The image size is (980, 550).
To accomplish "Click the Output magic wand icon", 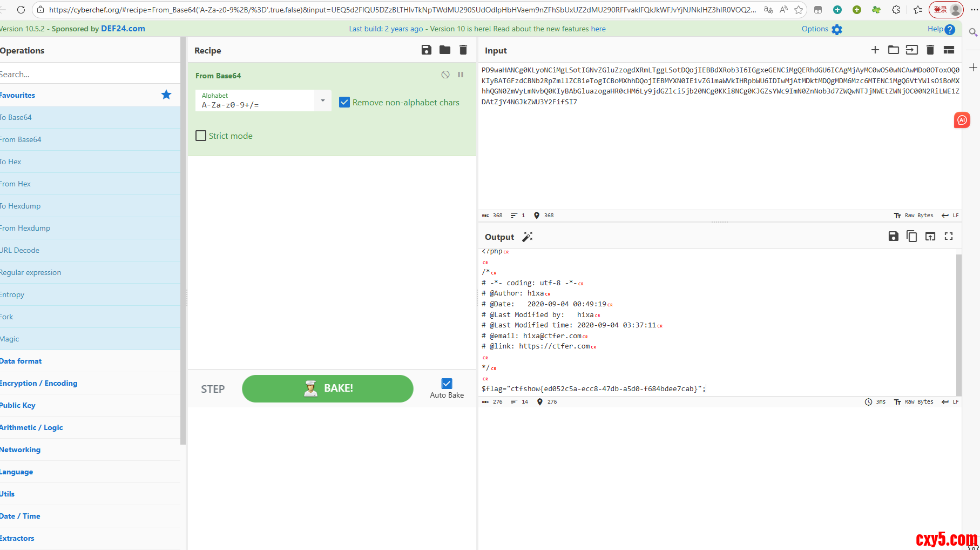I will click(527, 237).
